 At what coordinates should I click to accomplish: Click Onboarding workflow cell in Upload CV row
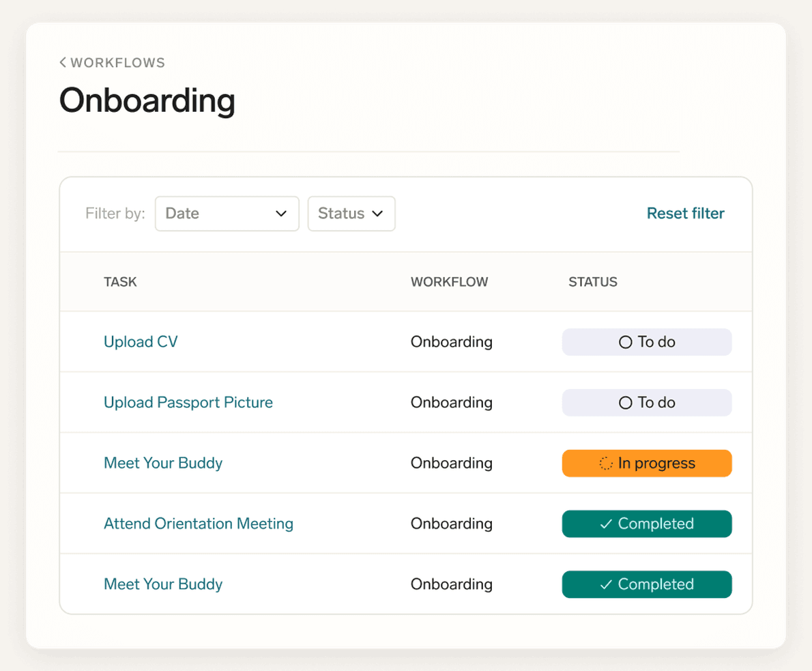pos(452,342)
